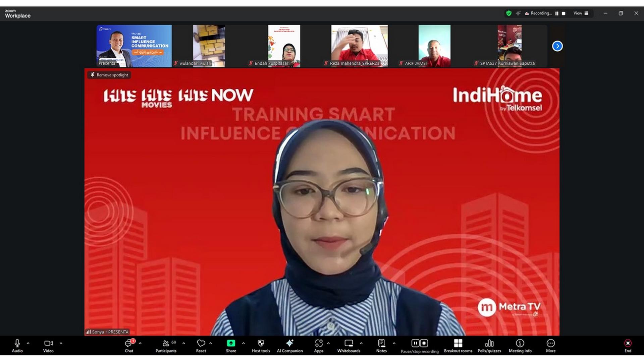
Task: Show next participants with blue arrow
Action: tap(557, 46)
